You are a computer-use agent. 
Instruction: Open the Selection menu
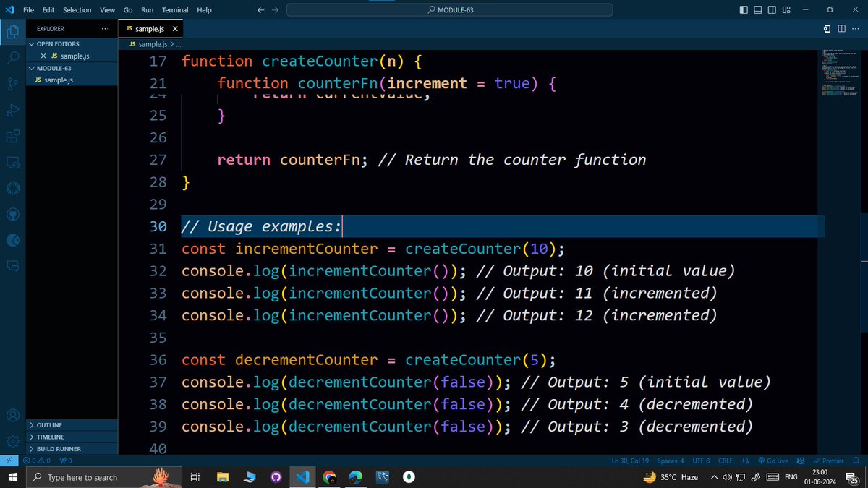(77, 10)
